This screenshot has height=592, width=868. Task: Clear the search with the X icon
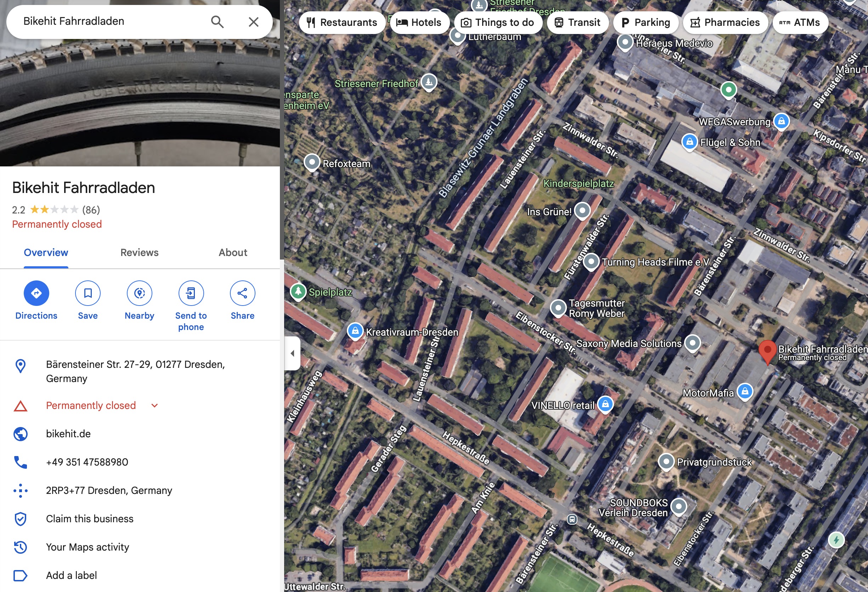point(254,22)
